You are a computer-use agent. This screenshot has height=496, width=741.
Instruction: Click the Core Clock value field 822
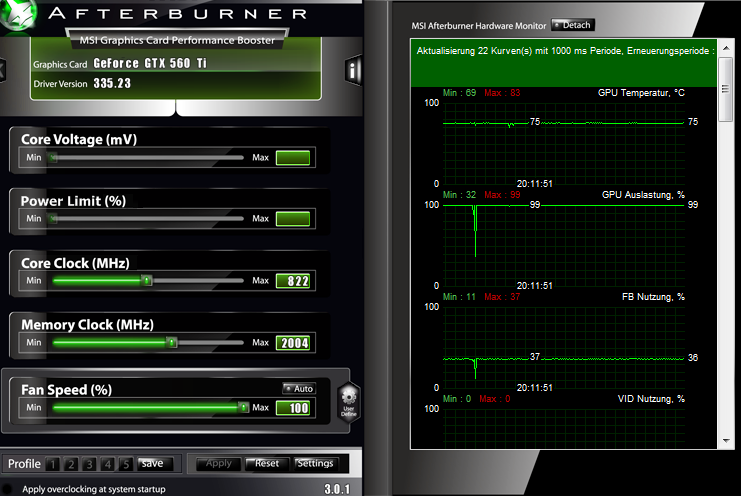pos(294,281)
